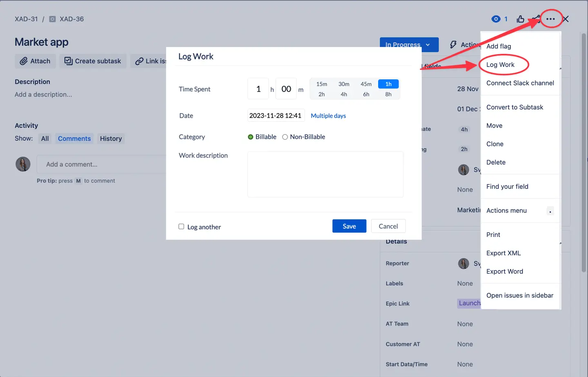Open the In Progress status dropdown
Image resolution: width=588 pixels, height=377 pixels.
click(x=409, y=45)
